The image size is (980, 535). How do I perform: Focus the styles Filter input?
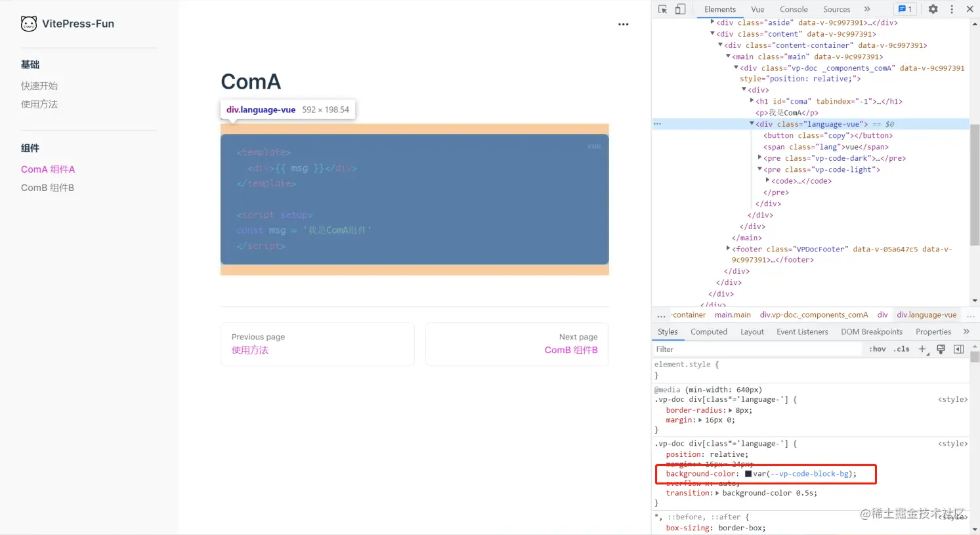(757, 349)
